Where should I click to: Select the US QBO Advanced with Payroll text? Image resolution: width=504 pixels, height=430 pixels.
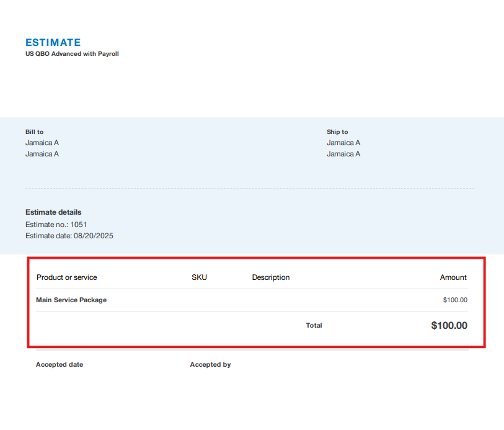[x=72, y=54]
